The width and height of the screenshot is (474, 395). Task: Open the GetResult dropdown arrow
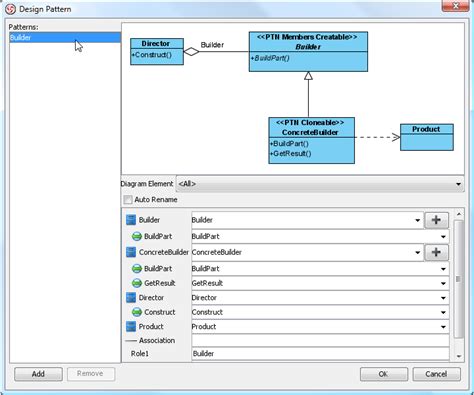coord(443,283)
